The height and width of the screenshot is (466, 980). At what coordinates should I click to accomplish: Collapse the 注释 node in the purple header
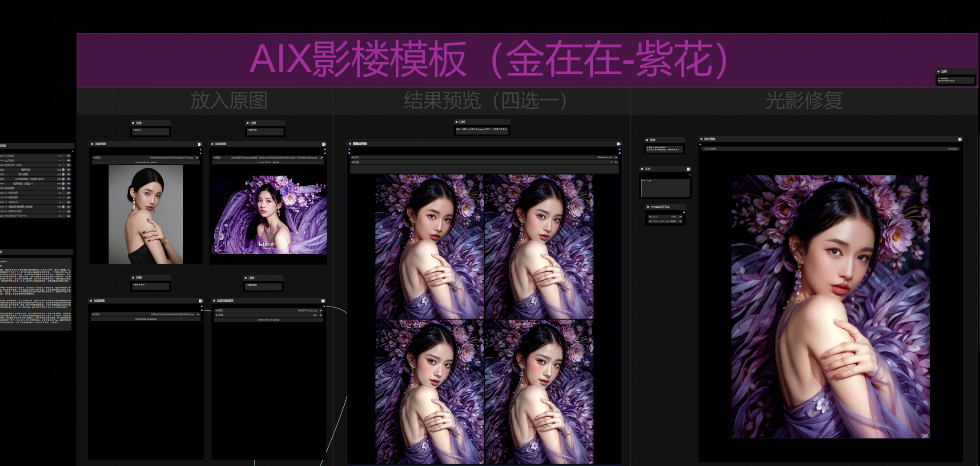pos(939,71)
